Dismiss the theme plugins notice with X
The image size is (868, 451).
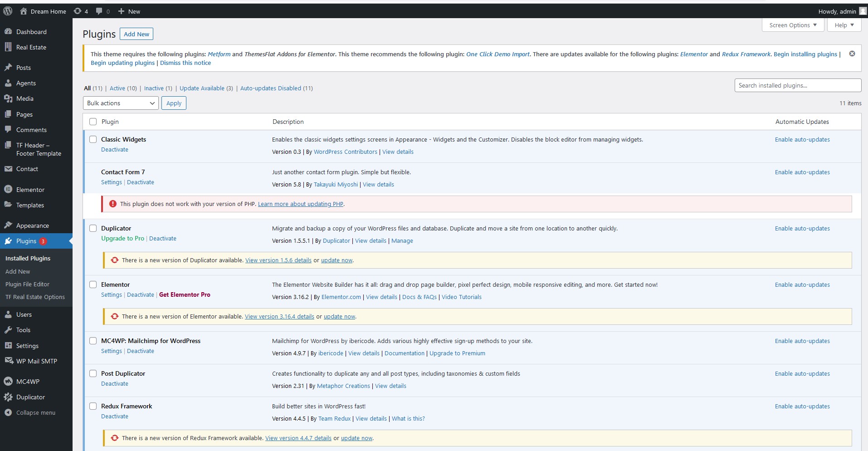coord(852,54)
